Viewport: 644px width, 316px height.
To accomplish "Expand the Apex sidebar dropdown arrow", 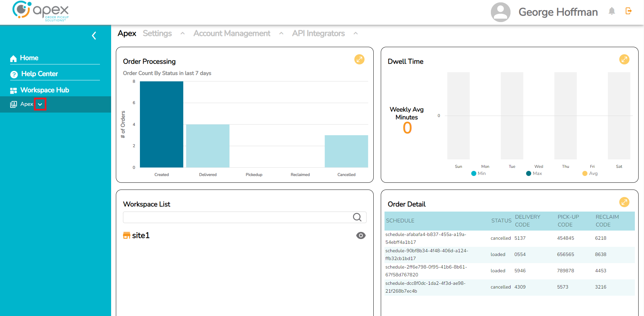I will point(40,104).
